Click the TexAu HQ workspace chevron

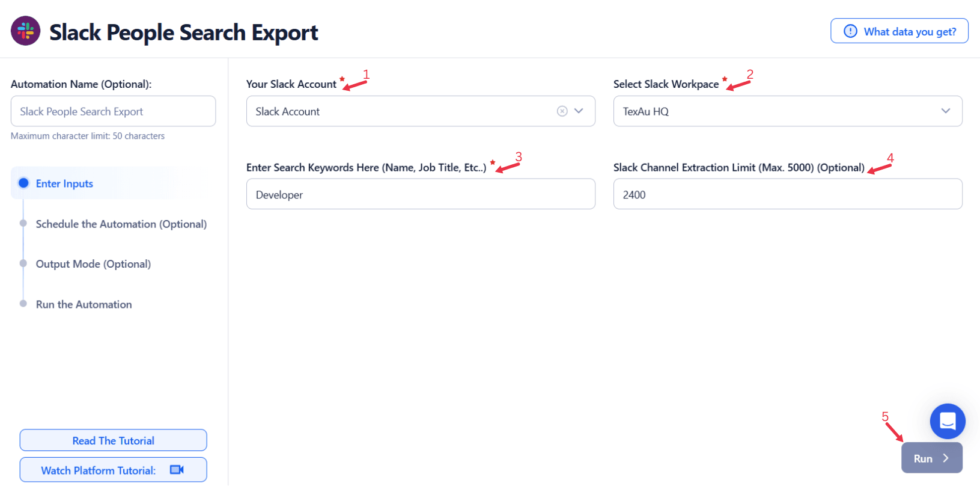pyautogui.click(x=945, y=111)
